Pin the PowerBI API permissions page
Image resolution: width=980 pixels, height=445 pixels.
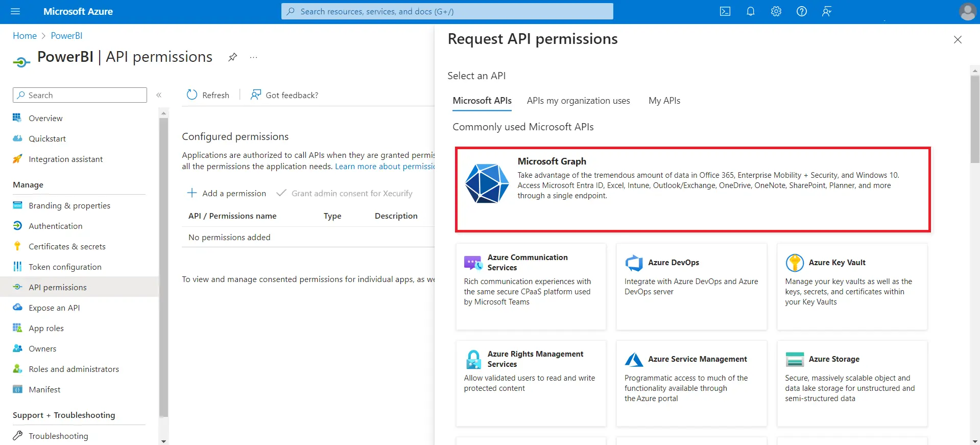[x=232, y=57]
